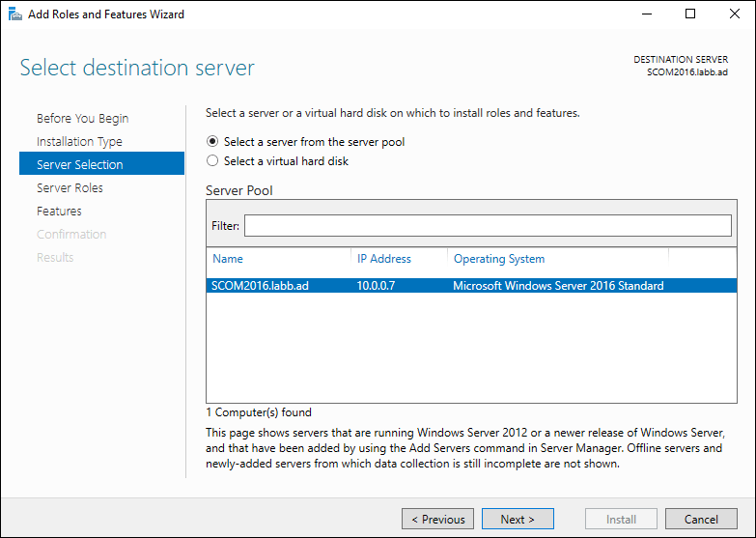Cancel the wizard

click(x=701, y=519)
